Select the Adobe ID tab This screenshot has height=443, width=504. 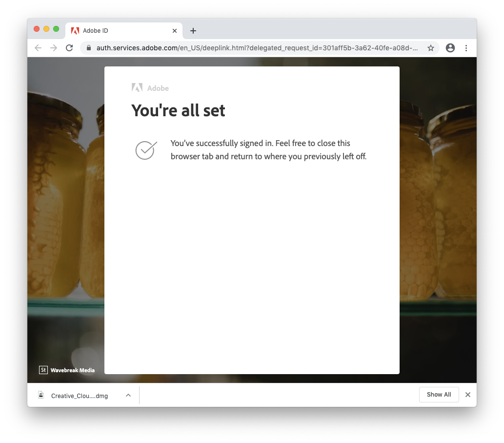(x=124, y=31)
